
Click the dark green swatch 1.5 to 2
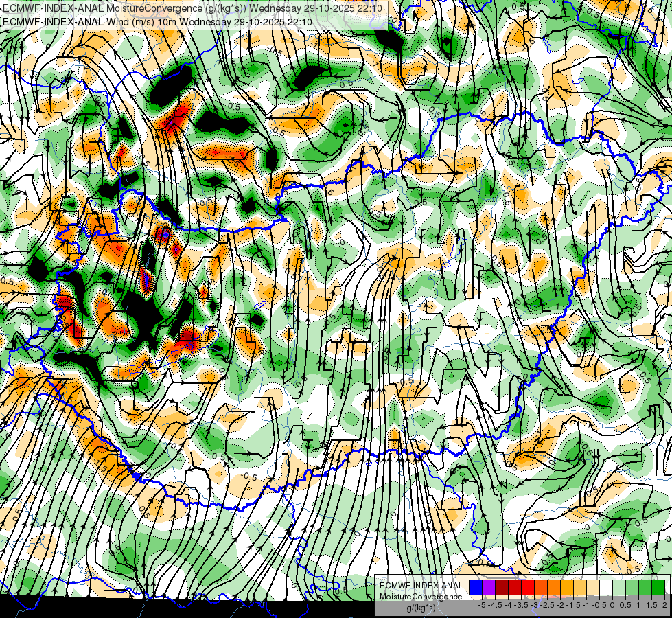tap(658, 588)
